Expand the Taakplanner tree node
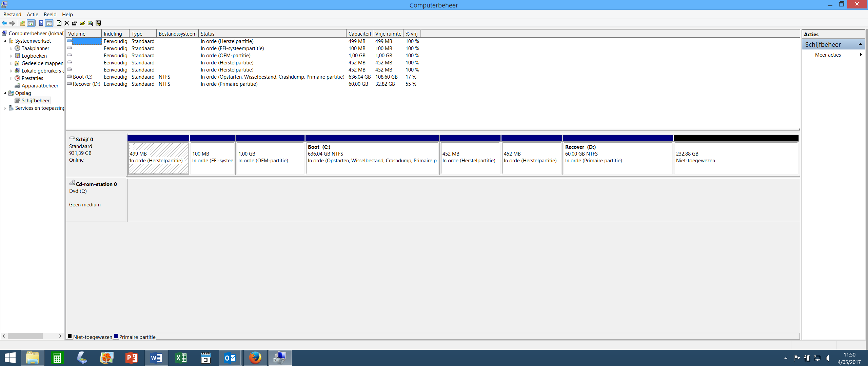 tap(11, 48)
